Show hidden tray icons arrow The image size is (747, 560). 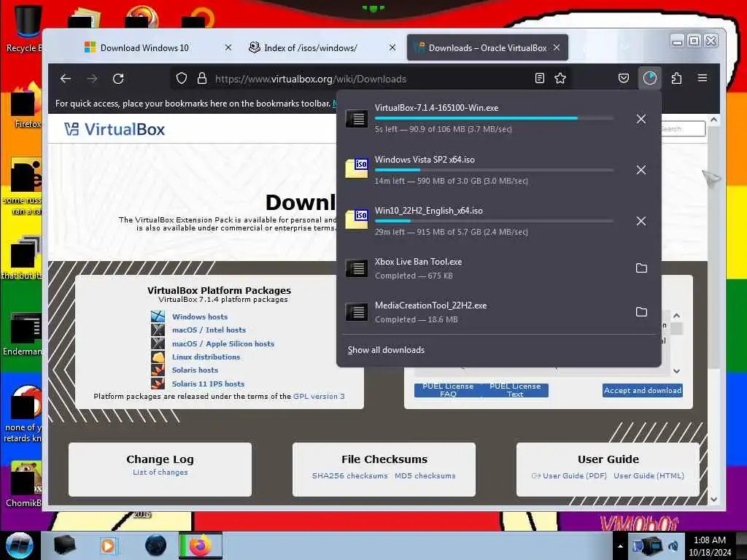click(620, 546)
